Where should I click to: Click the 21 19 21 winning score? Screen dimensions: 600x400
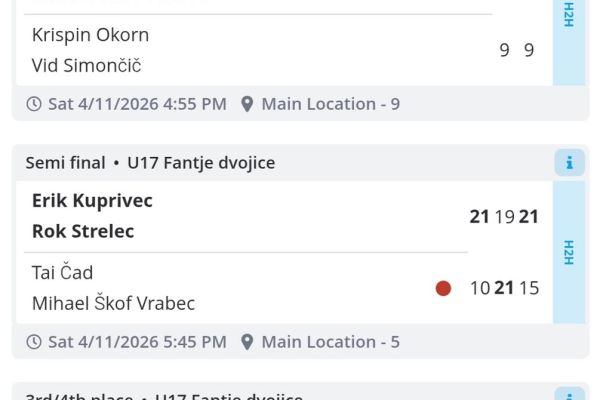point(504,217)
